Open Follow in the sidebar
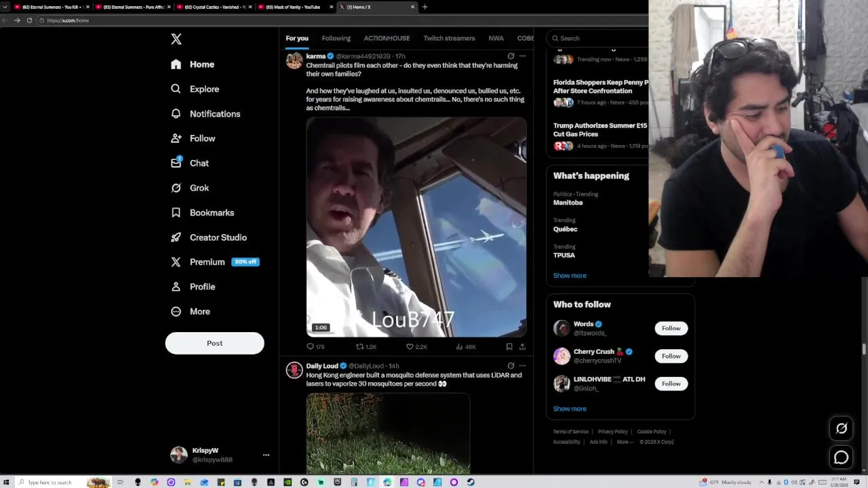This screenshot has height=488, width=868. pos(193,138)
